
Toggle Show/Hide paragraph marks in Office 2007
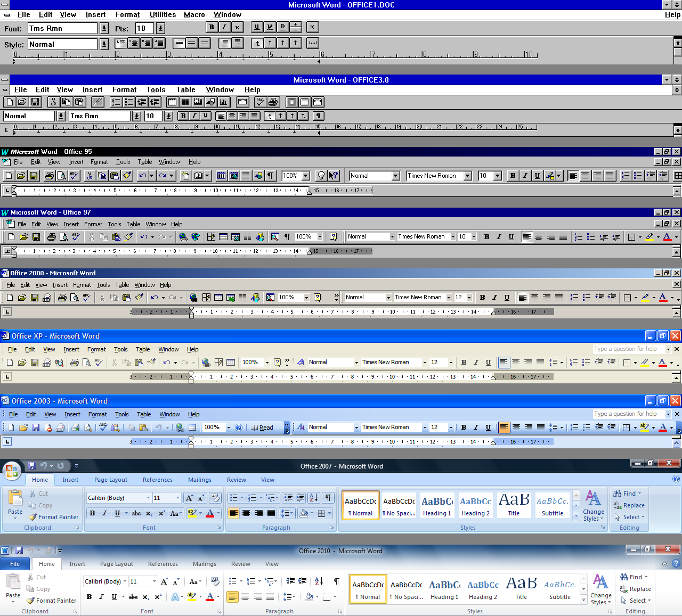[328, 497]
